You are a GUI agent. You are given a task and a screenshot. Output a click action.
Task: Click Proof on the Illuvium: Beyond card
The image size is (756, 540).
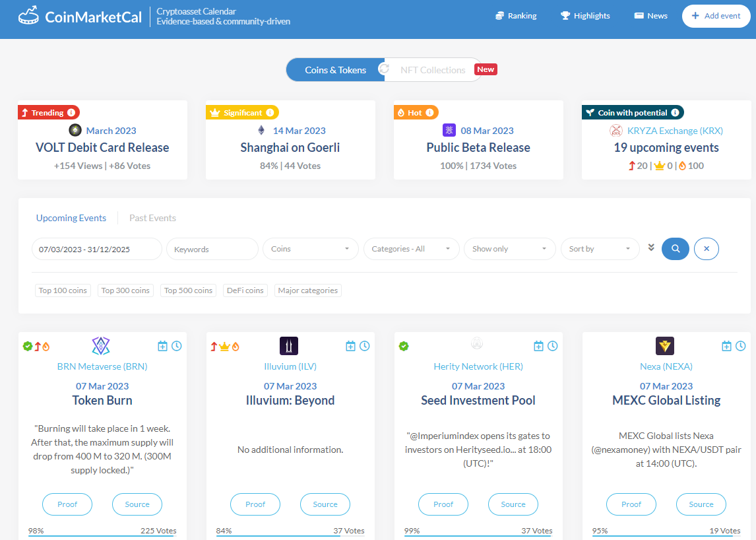point(255,504)
